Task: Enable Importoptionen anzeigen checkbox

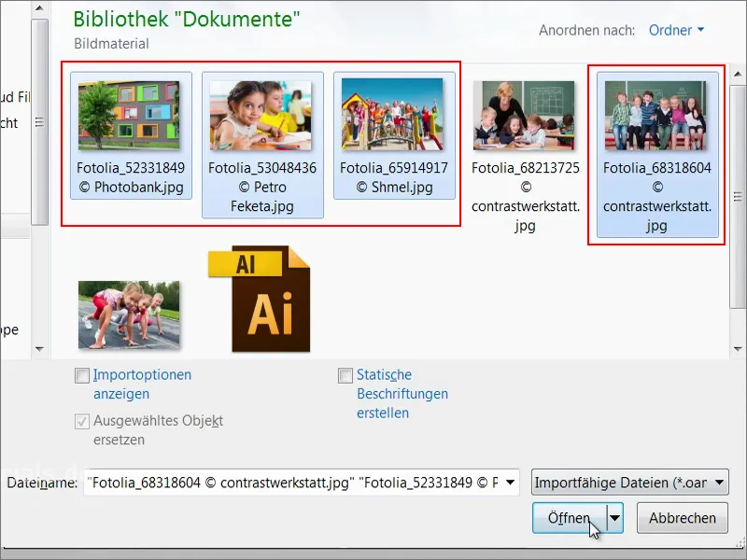Action: [x=82, y=376]
